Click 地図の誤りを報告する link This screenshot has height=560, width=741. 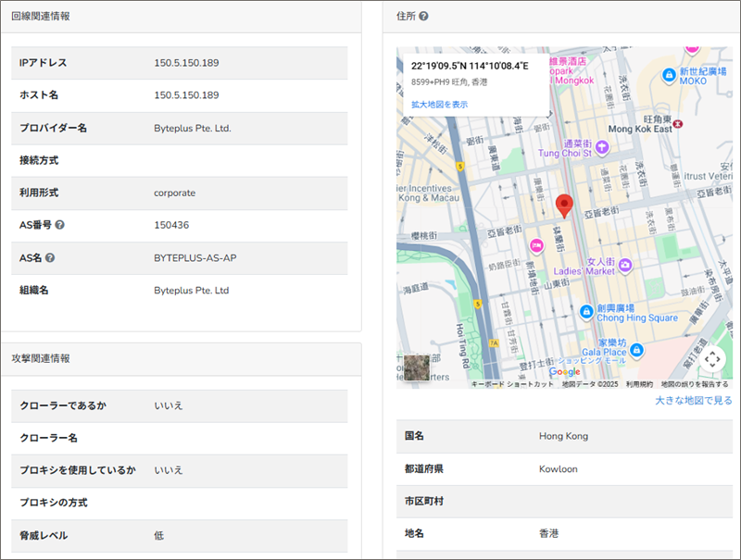694,384
